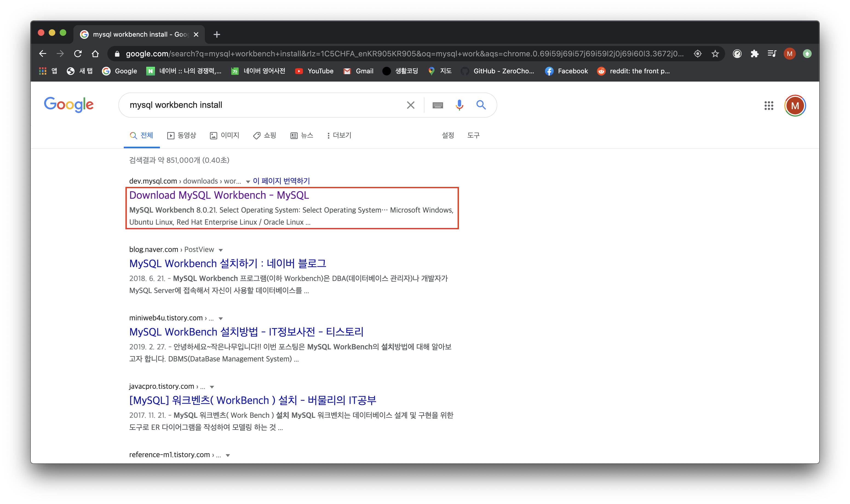This screenshot has width=850, height=504.
Task: Expand dropdown arrow beside miniweb4u.tistory.com result
Action: pyautogui.click(x=220, y=318)
